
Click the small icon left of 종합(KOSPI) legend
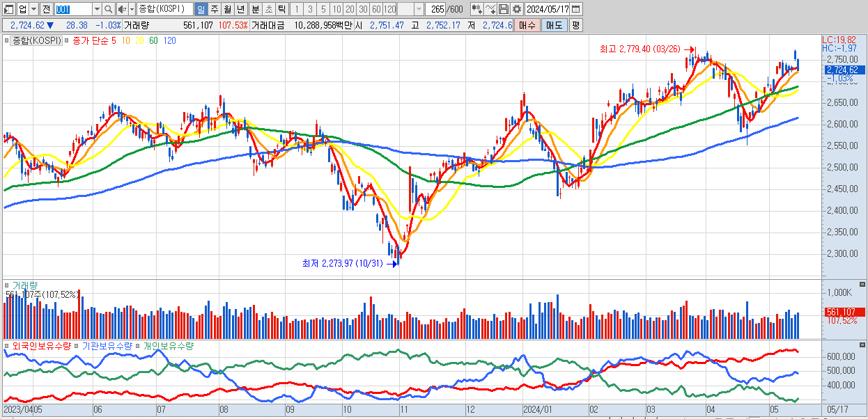tap(8, 41)
